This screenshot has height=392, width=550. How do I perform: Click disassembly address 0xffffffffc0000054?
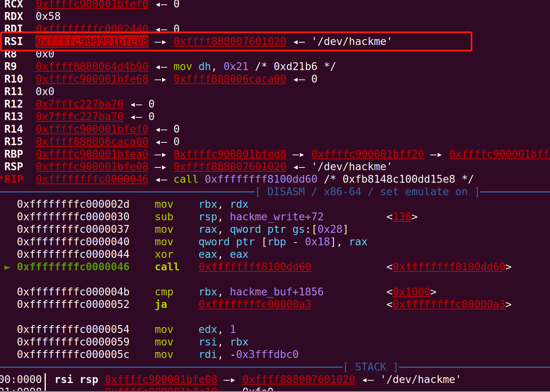tap(73, 329)
